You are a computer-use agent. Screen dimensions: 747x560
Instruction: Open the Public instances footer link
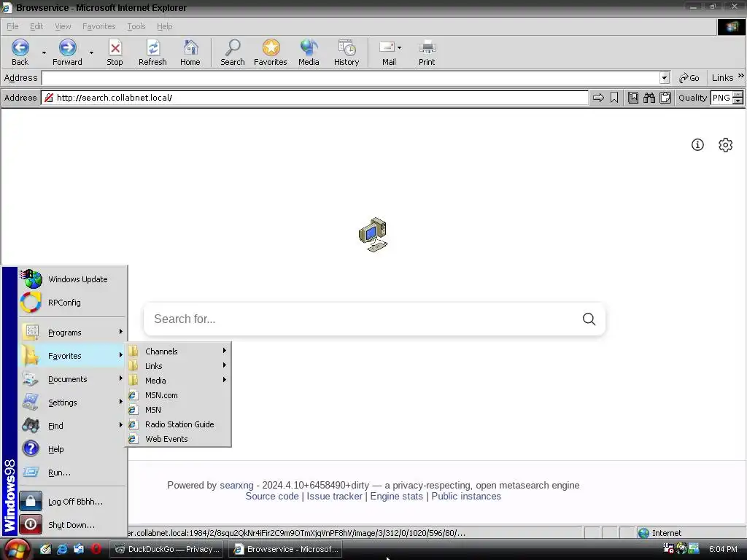tap(466, 496)
